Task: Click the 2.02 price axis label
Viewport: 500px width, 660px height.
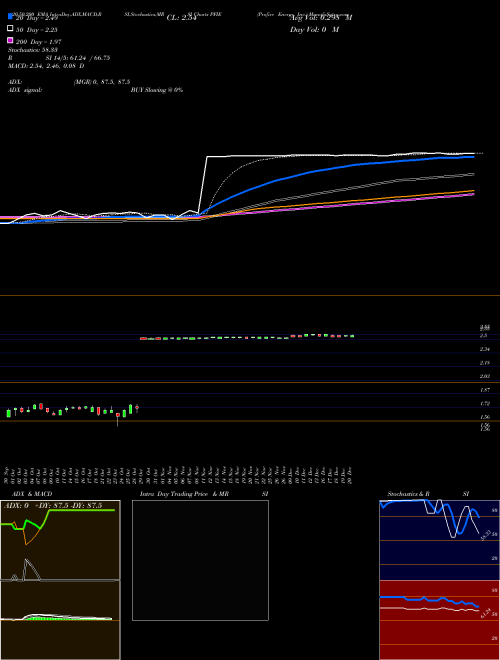Action: click(484, 376)
